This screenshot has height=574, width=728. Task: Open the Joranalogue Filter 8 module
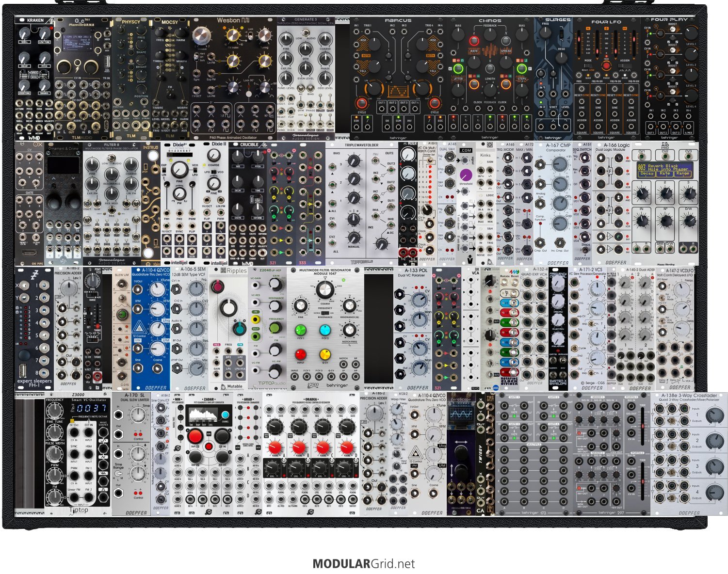(112, 203)
